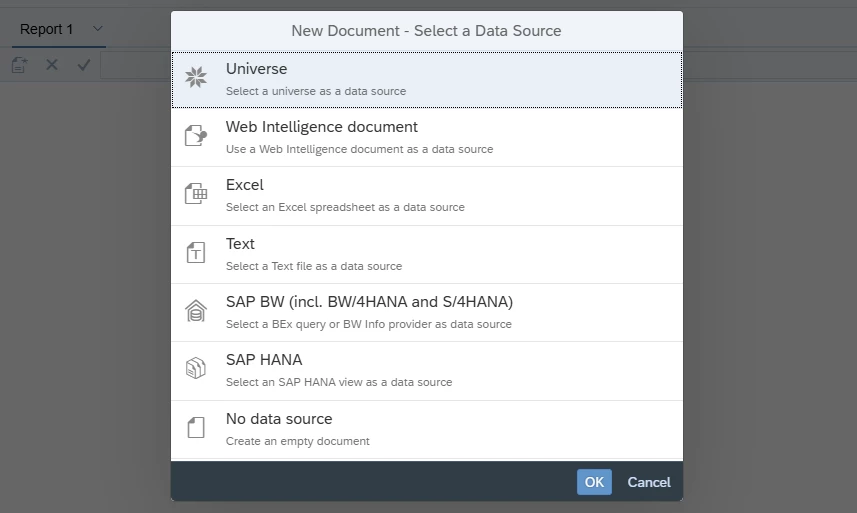
Task: Click the dialog title 'New Document - Select a Data Source'
Action: [426, 31]
